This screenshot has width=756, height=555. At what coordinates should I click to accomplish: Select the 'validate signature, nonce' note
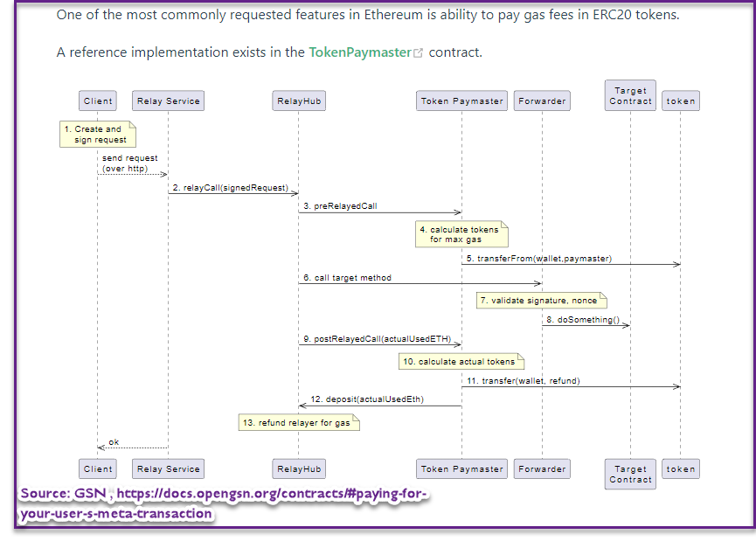[541, 300]
